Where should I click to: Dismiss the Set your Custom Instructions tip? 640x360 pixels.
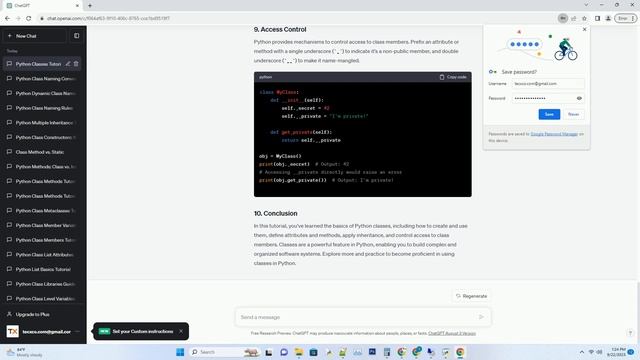pyautogui.click(x=181, y=331)
